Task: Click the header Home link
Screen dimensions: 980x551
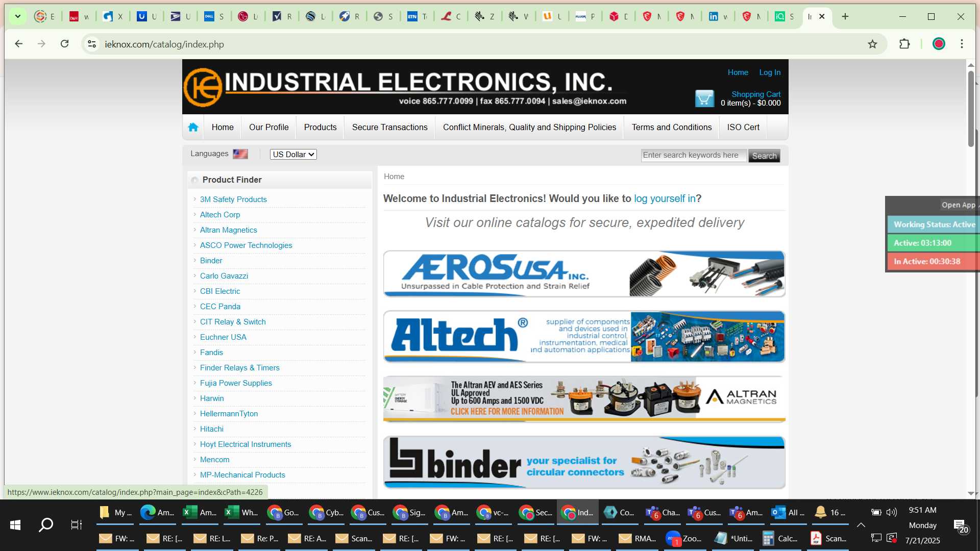Action: 738,72
